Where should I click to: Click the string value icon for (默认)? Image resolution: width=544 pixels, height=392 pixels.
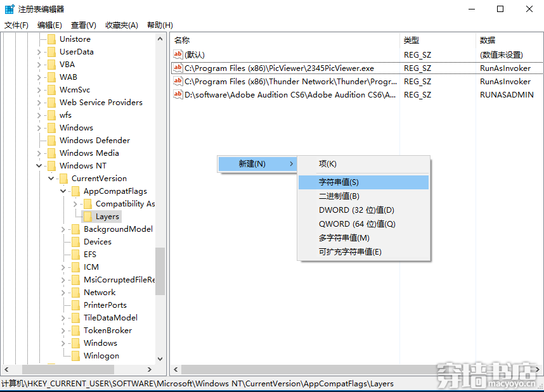[x=178, y=54]
